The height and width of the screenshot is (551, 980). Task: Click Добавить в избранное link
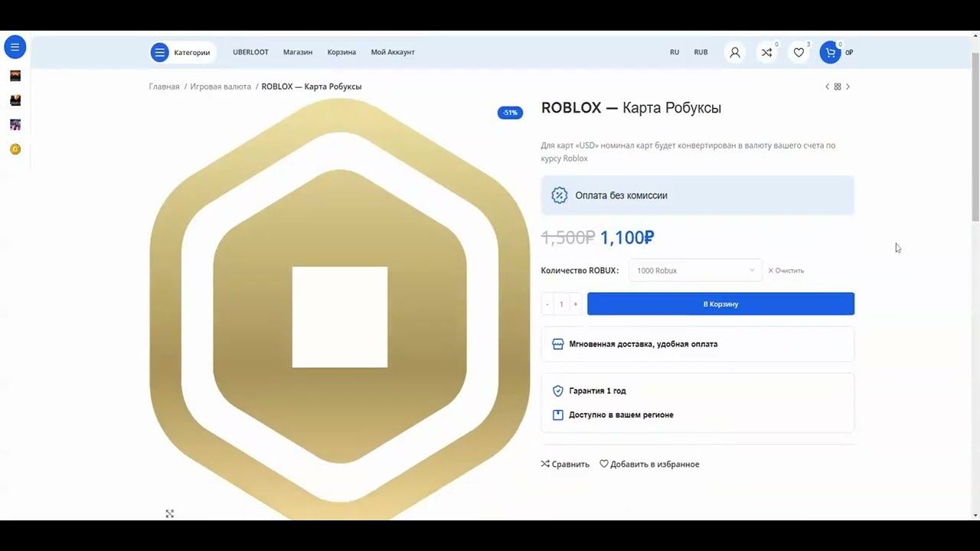pyautogui.click(x=649, y=464)
